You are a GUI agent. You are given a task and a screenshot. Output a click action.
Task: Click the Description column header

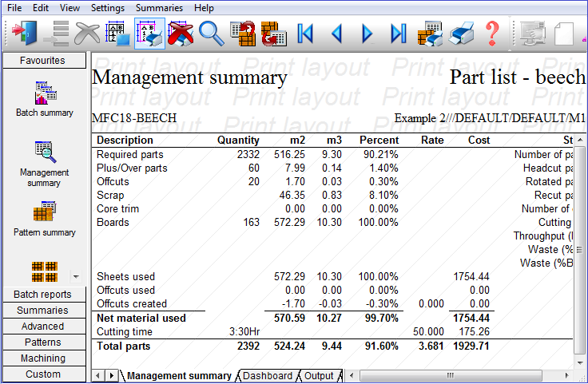pyautogui.click(x=125, y=141)
